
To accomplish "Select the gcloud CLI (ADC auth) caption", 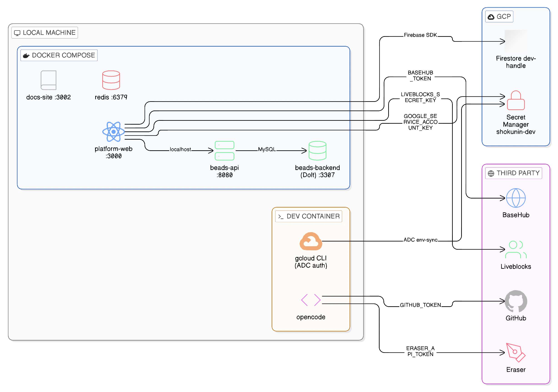I will 311,262.
